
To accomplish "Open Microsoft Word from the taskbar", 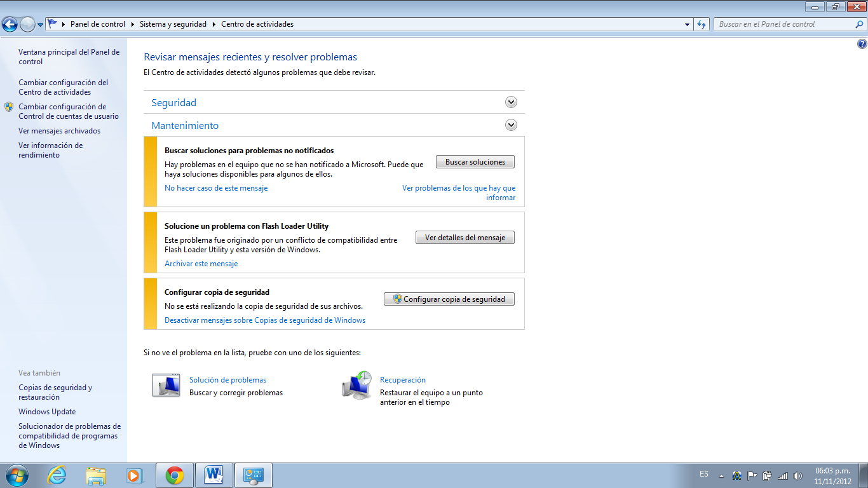I will [214, 475].
